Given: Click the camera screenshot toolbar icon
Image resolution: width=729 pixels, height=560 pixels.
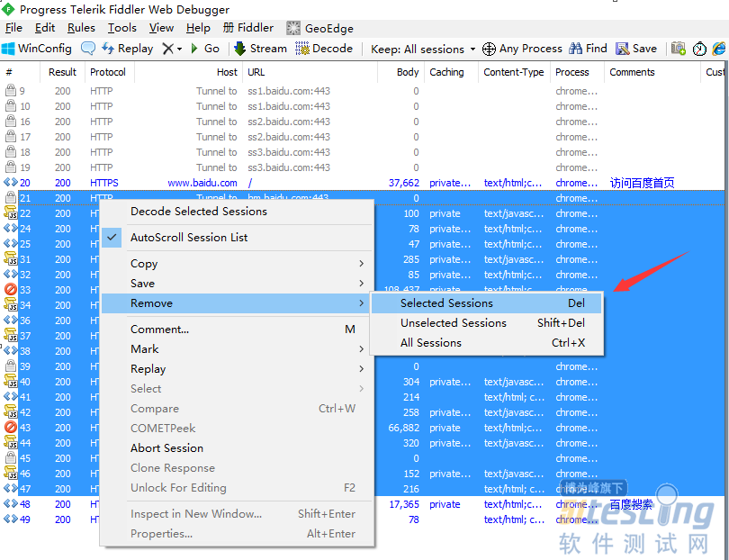Looking at the screenshot, I should (679, 49).
